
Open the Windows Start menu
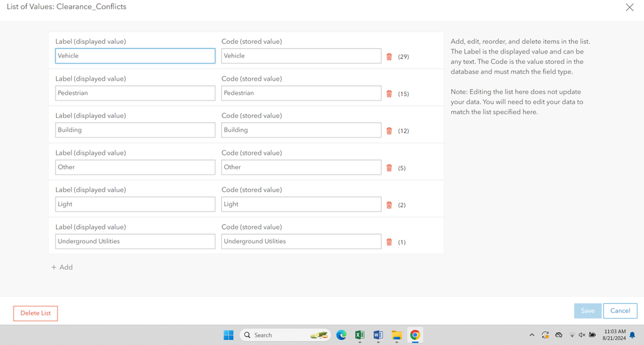pyautogui.click(x=228, y=335)
